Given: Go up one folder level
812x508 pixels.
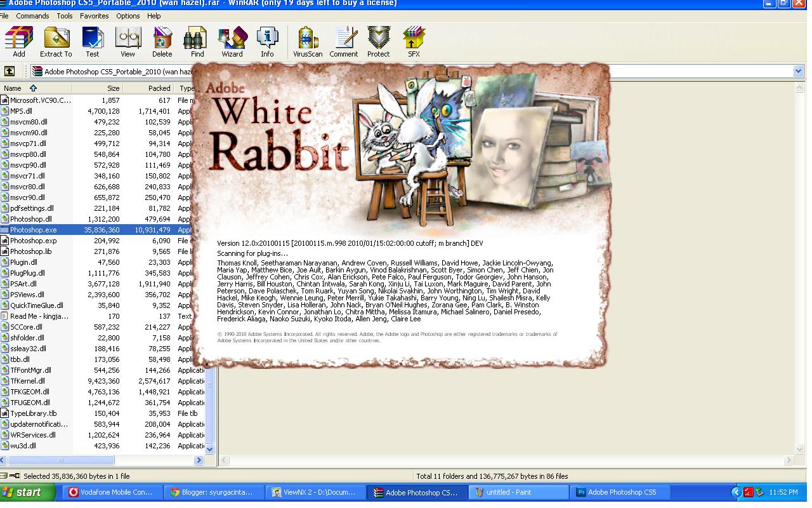Looking at the screenshot, I should [10, 72].
